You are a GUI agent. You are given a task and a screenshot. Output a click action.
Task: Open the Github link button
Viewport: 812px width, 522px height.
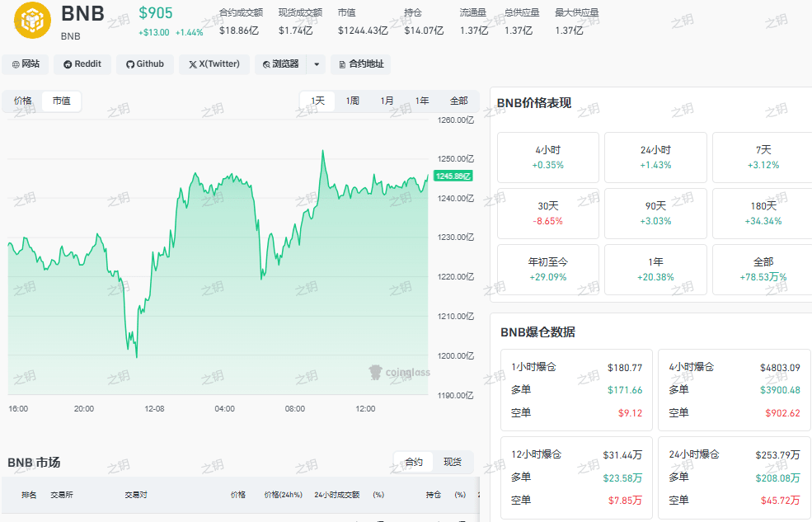point(145,64)
